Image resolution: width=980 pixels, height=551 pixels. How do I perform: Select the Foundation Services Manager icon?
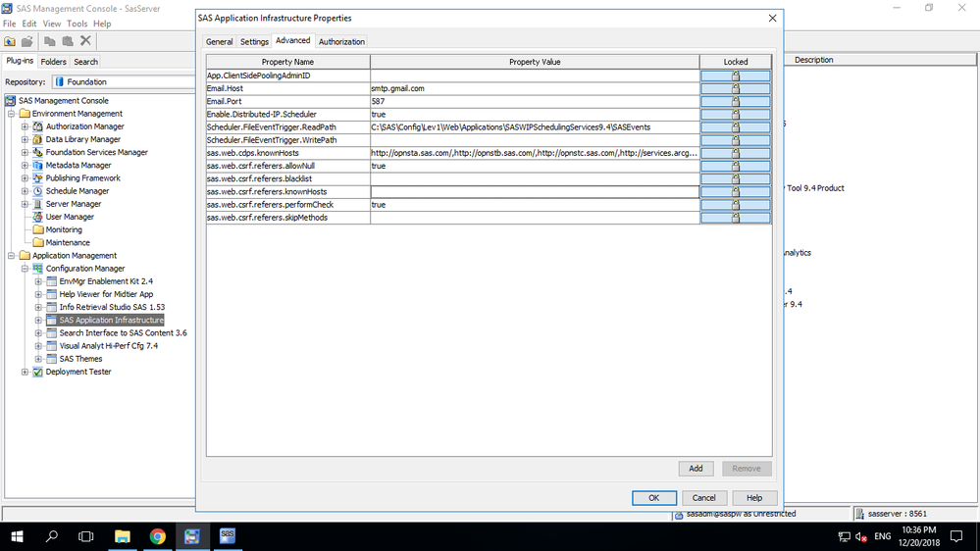point(37,152)
